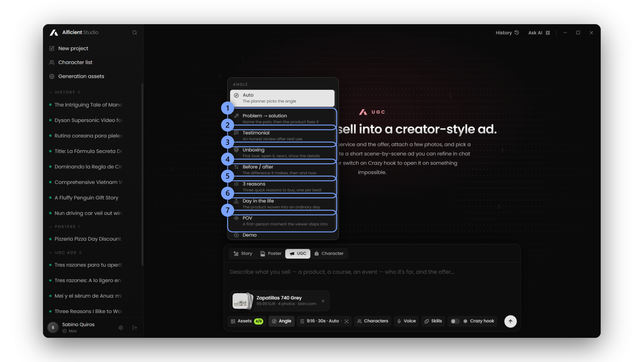Select the Auto angle option
The width and height of the screenshot is (644, 362).
click(282, 98)
